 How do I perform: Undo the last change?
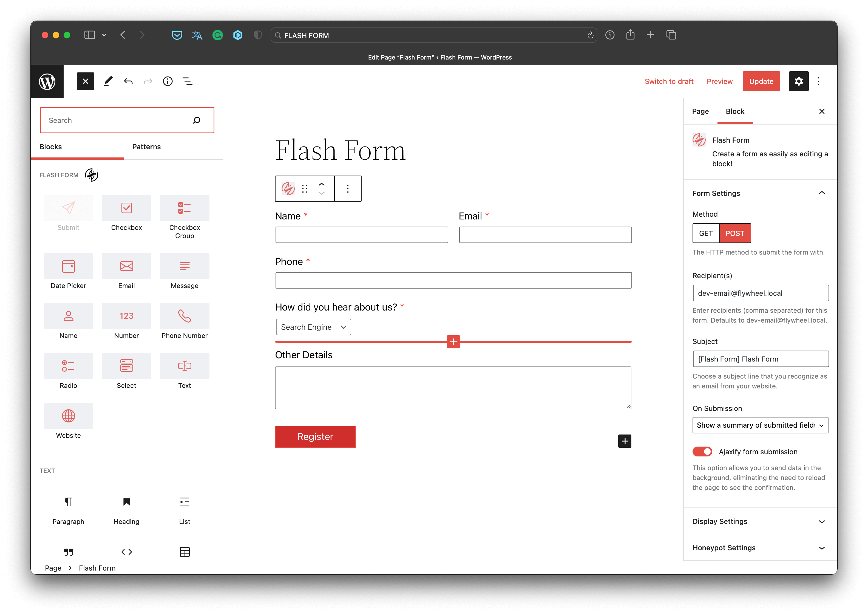[x=128, y=81]
